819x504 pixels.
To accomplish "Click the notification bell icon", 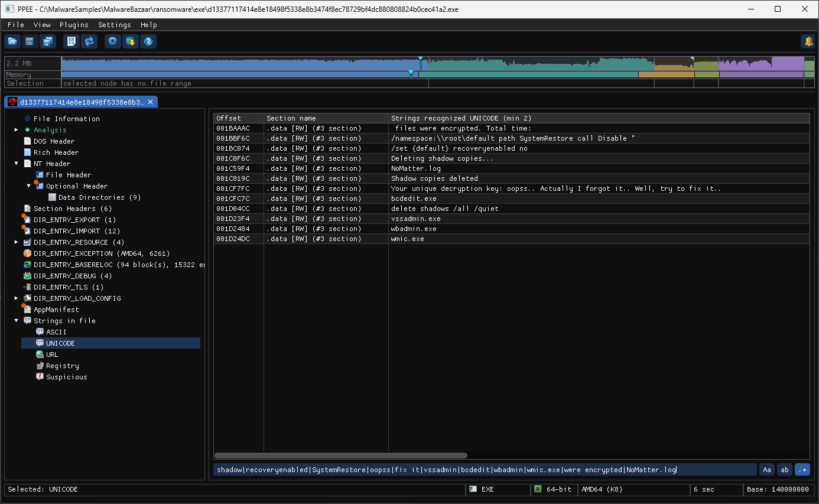I will [x=808, y=41].
